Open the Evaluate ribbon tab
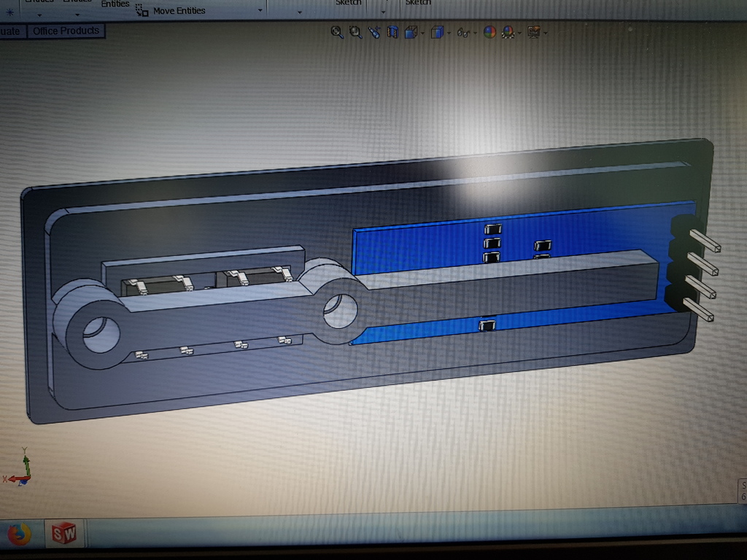The image size is (747, 560). pos(10,31)
